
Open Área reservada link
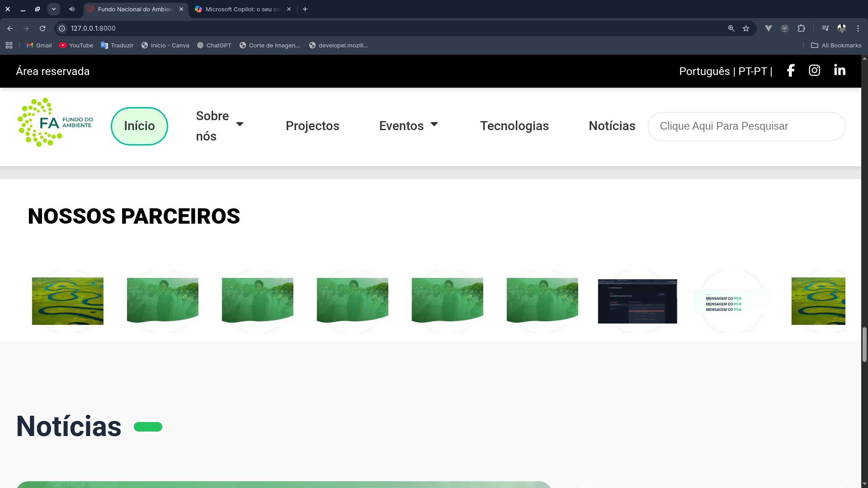point(53,71)
